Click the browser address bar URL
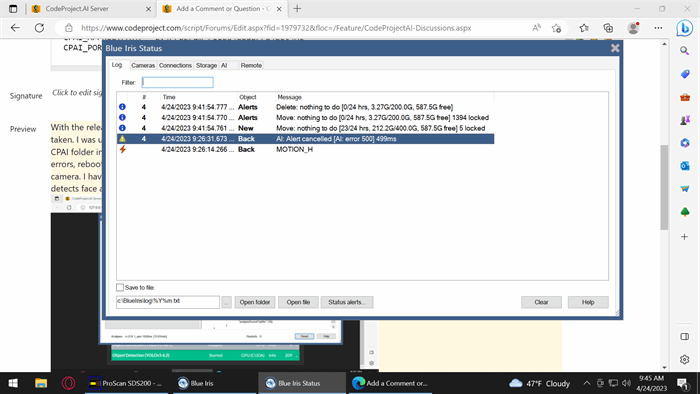The image size is (700, 394). 276,28
